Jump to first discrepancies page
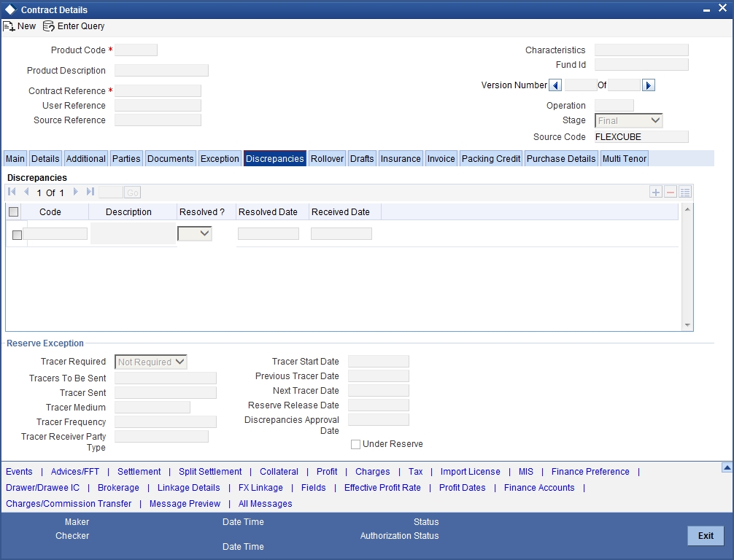Image resolution: width=734 pixels, height=560 pixels. click(12, 192)
